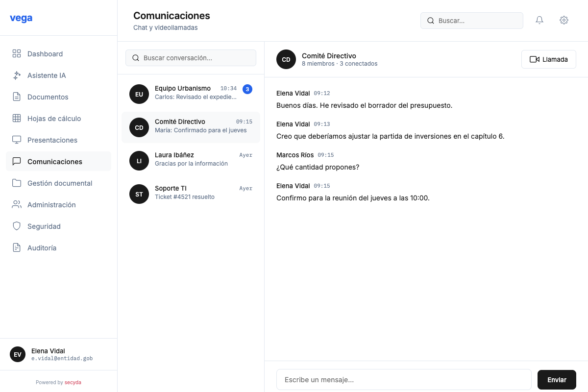Open the Auditoría document icon
The width and height of the screenshot is (588, 392).
17,248
